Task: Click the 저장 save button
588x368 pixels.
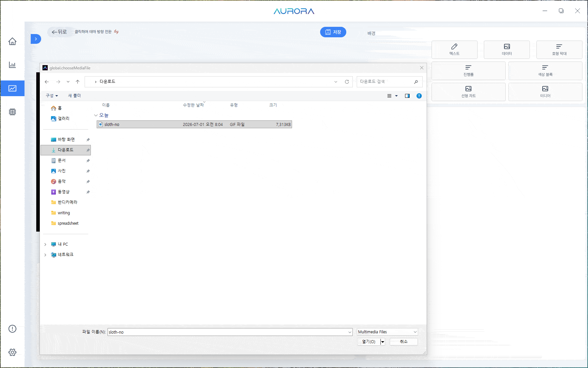Action: 333,32
